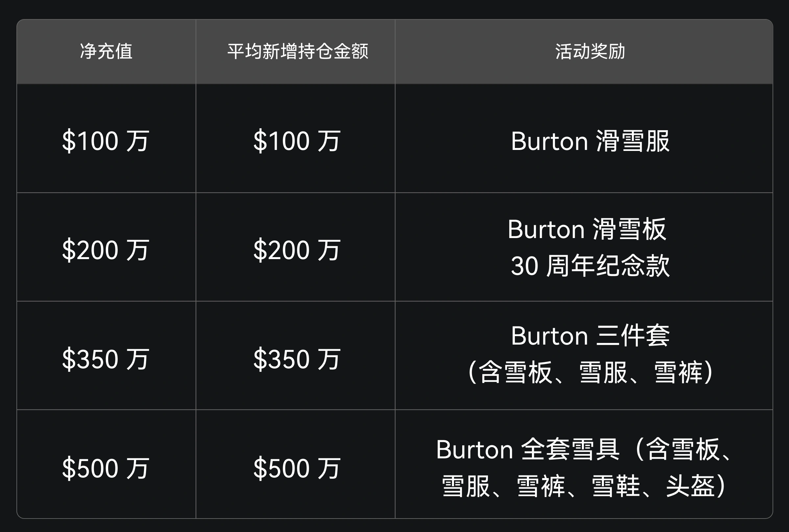This screenshot has height=532, width=789.
Task: Select the 平均新增持仓金额 column header
Action: click(298, 52)
